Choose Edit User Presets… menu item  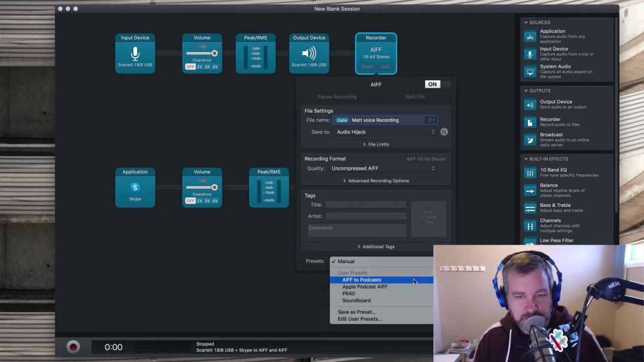[x=382, y=319]
